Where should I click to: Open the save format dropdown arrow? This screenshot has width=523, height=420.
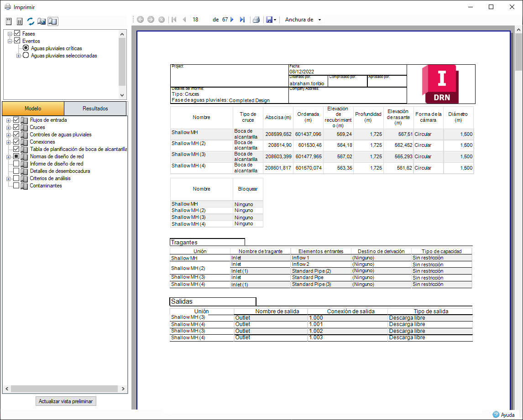point(275,20)
